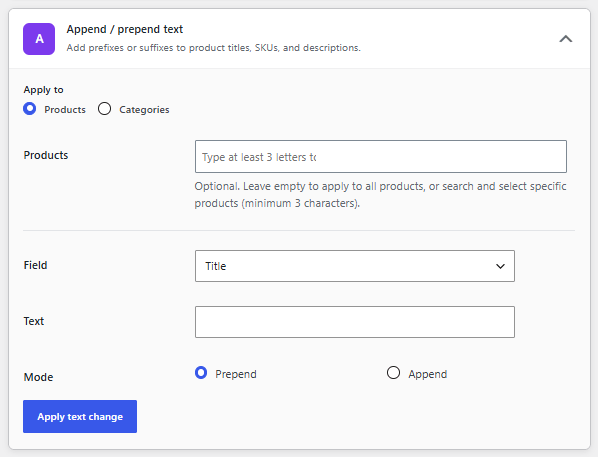Click into the Text input box

(355, 322)
